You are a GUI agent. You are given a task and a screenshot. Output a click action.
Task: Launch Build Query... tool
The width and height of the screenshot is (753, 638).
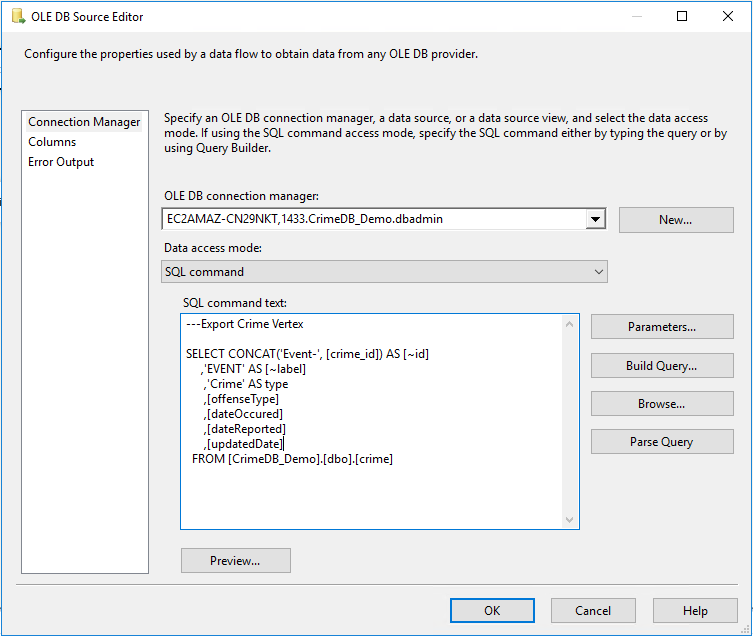click(x=661, y=366)
